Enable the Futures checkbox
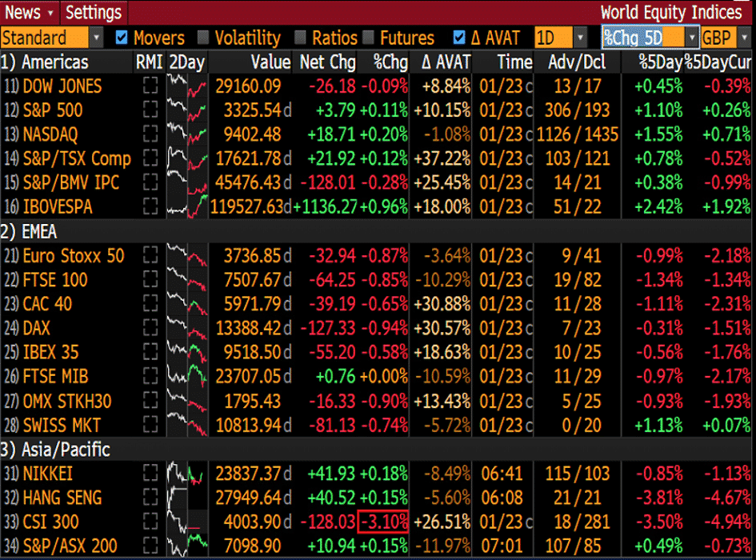Screen dimensions: 756x560 point(368,37)
